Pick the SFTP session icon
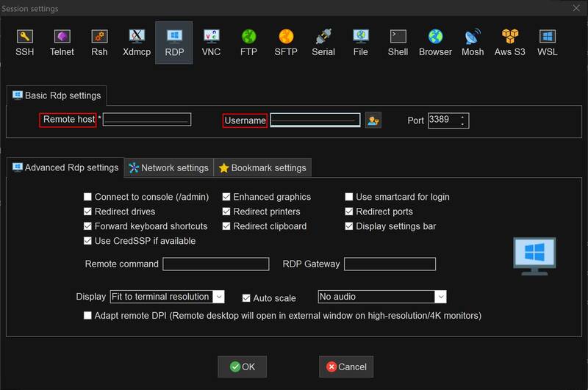Image resolution: width=588 pixels, height=390 pixels. tap(286, 43)
